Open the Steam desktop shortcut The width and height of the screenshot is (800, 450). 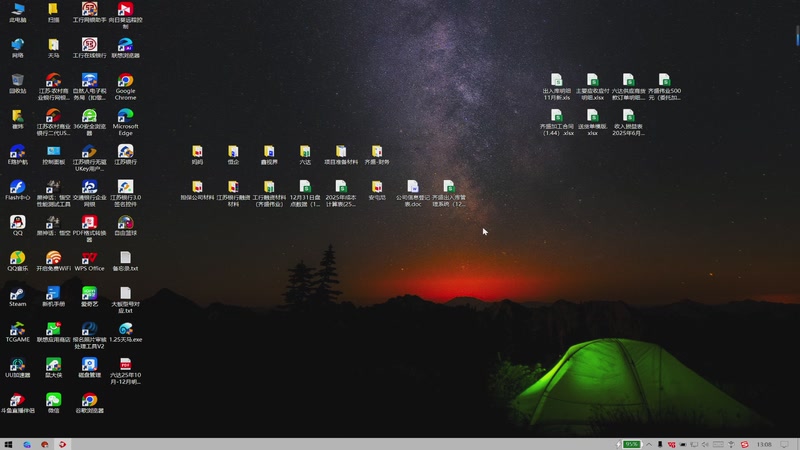pyautogui.click(x=18, y=296)
